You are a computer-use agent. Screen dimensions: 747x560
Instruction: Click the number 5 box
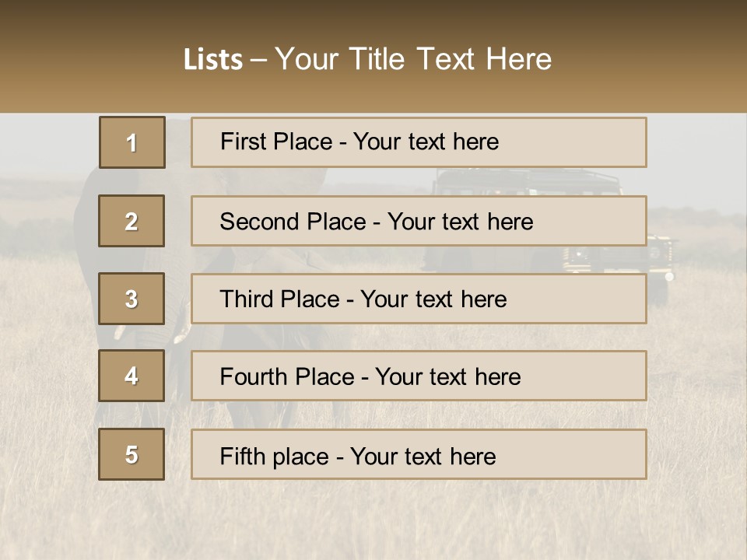(132, 454)
